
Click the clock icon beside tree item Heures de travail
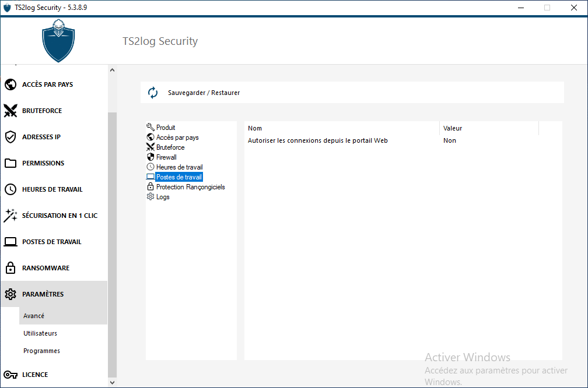(x=150, y=167)
